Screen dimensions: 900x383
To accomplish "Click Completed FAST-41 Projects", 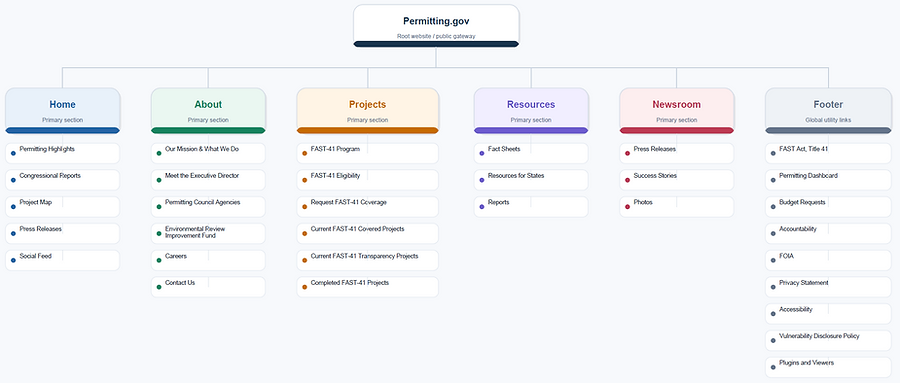I will (367, 287).
